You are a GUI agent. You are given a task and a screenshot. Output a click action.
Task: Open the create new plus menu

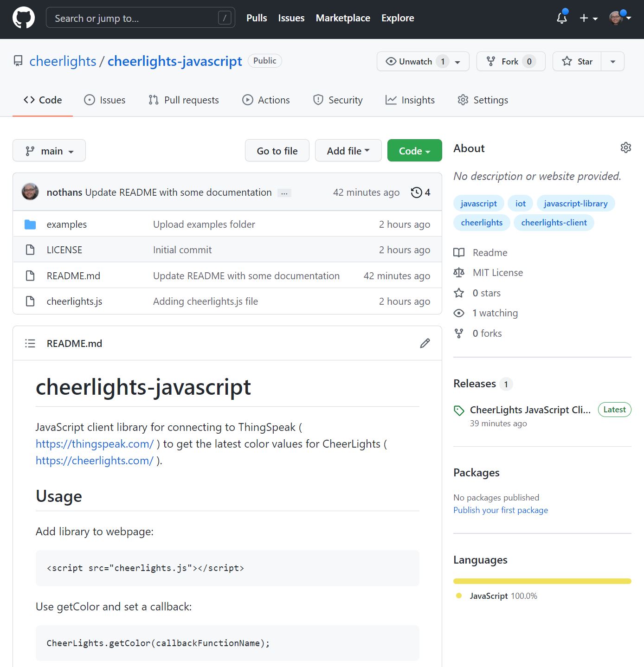588,18
